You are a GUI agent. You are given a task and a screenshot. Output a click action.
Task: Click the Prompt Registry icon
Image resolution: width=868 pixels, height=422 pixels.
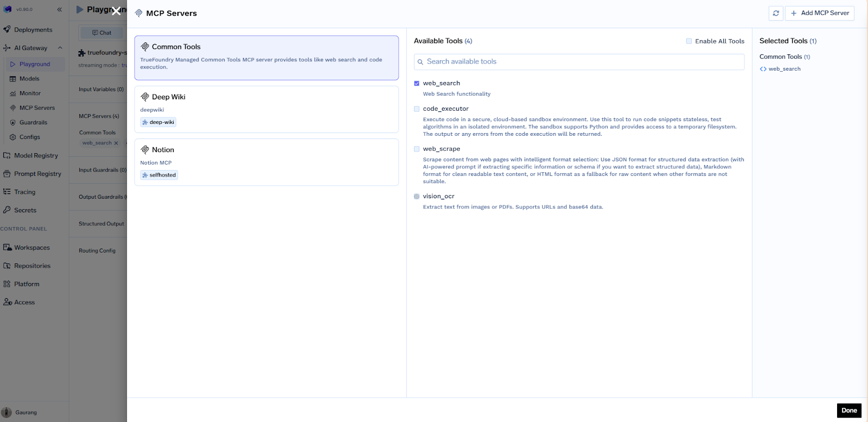(x=7, y=174)
